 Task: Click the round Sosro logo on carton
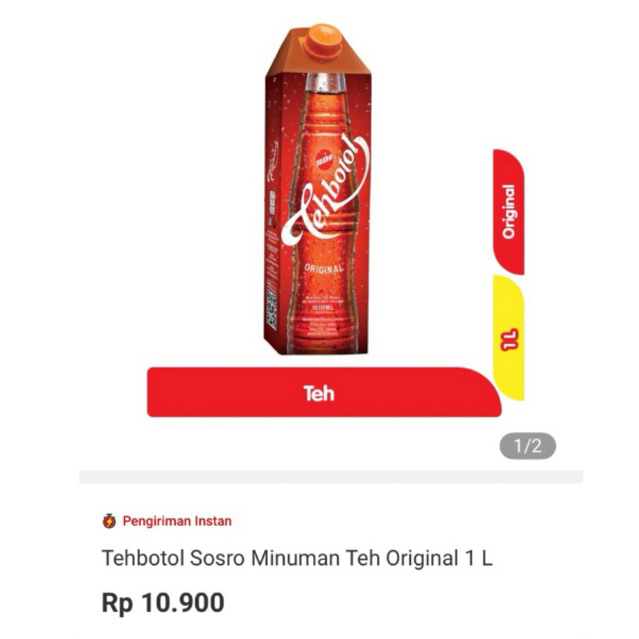pyautogui.click(x=325, y=160)
